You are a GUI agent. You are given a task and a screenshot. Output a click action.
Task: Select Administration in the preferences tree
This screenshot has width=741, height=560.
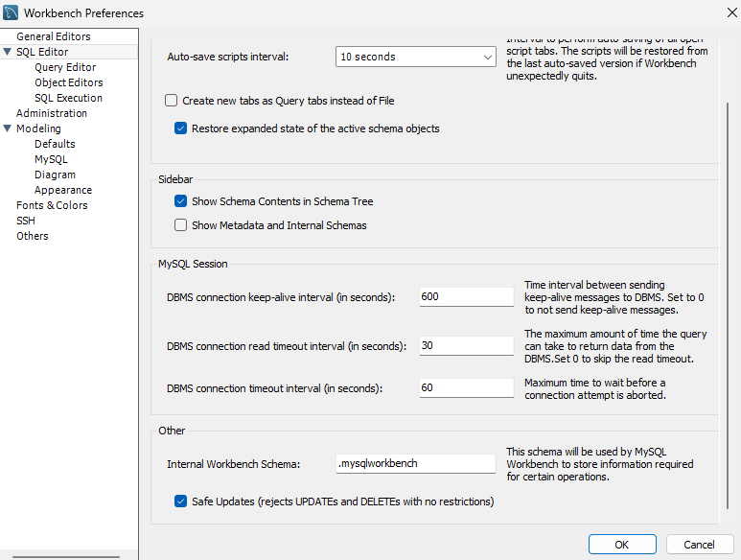point(52,113)
